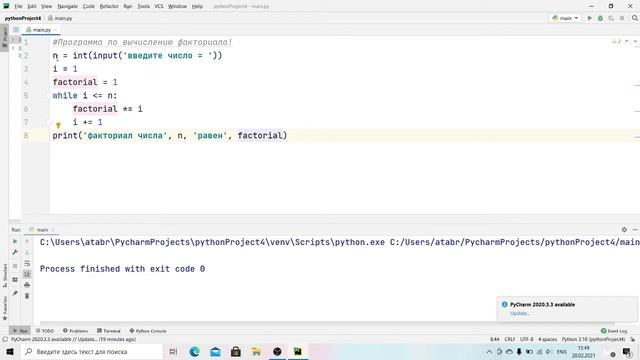Click the top toolbar Stop icon
The image size is (640, 360).
tap(622, 18)
